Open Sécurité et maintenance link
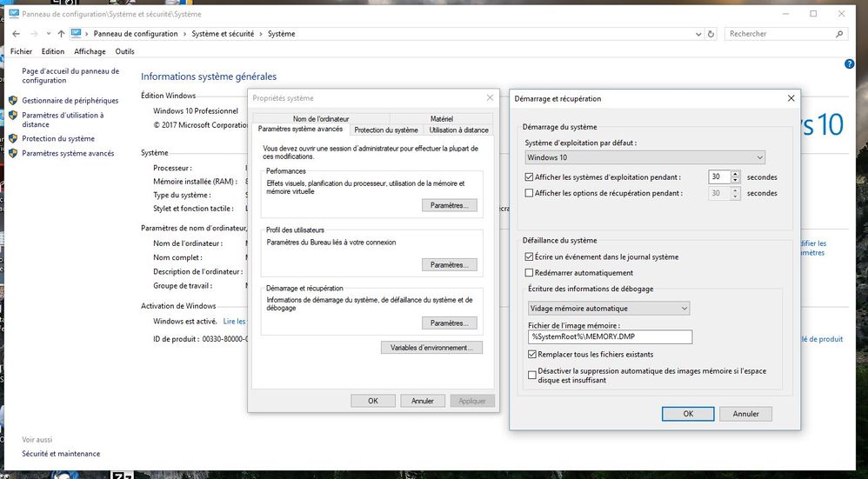 (61, 454)
